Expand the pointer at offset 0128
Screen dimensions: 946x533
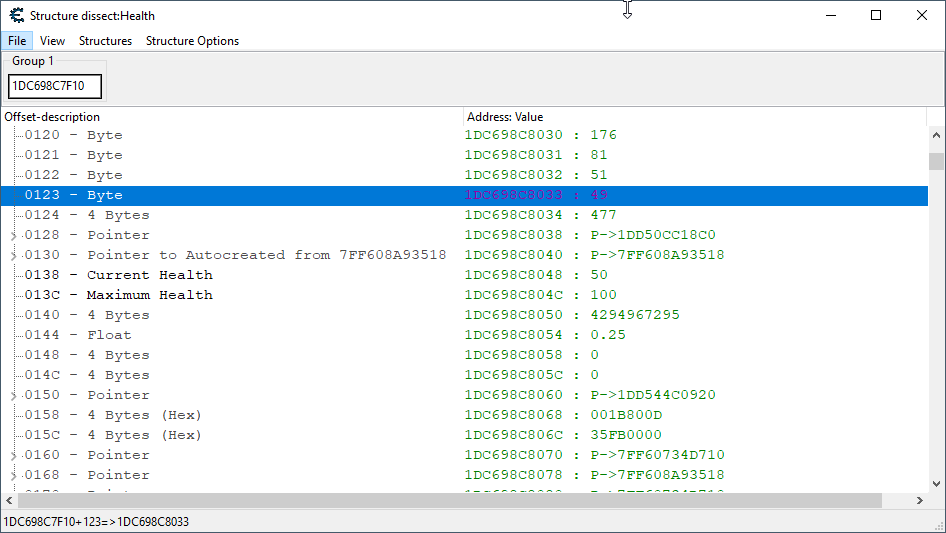click(13, 236)
